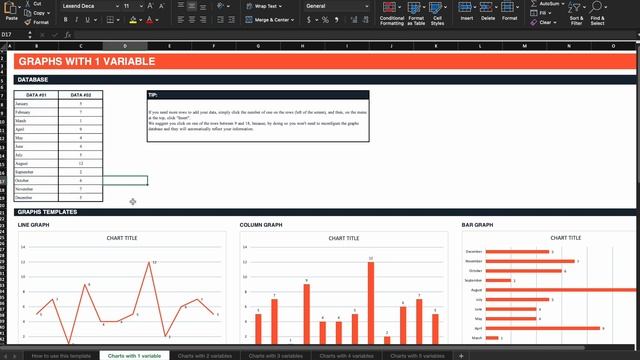Increase font size with large A icon
Image resolution: width=640 pixels, height=360 pixels.
(150, 6)
